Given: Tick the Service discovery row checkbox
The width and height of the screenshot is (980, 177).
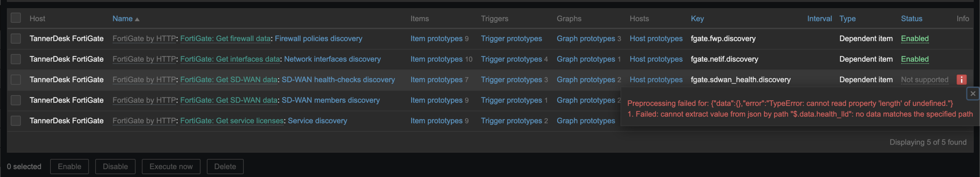Looking at the screenshot, I should click(16, 120).
